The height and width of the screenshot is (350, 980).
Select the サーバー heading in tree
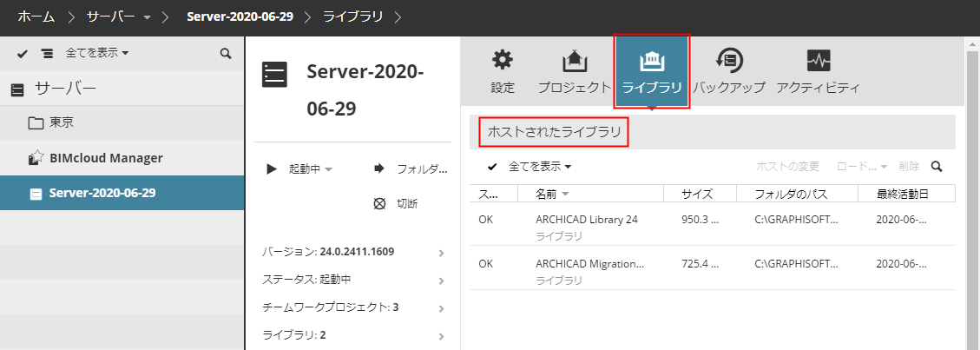coord(122,89)
